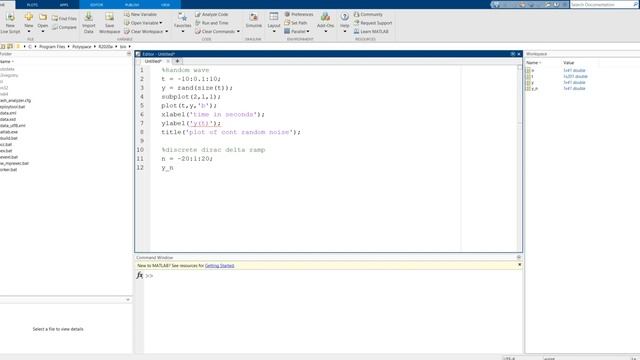This screenshot has width=640, height=360.
Task: Click the Add-Ons icon
Action: point(325,17)
